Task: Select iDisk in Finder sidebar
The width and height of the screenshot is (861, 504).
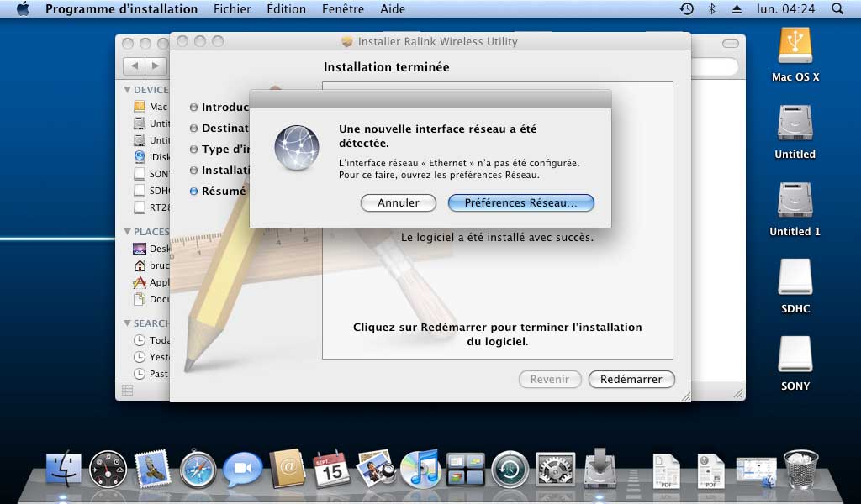Action: 151,157
